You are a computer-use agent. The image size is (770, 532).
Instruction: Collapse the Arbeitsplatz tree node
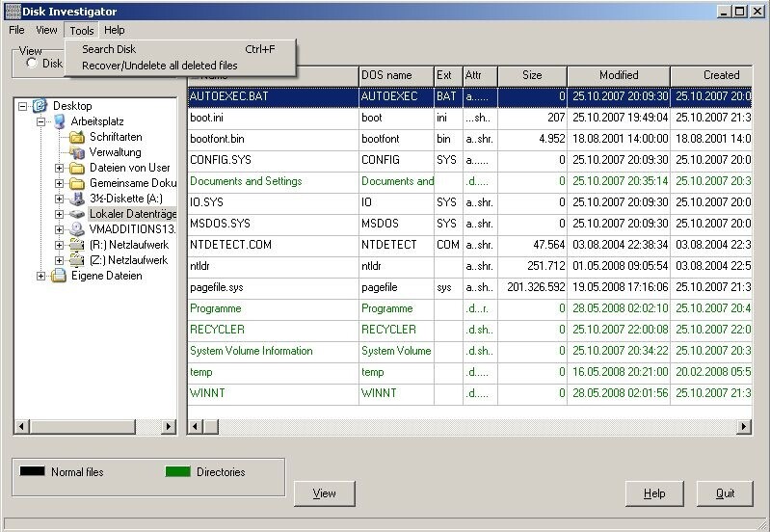tap(41, 121)
